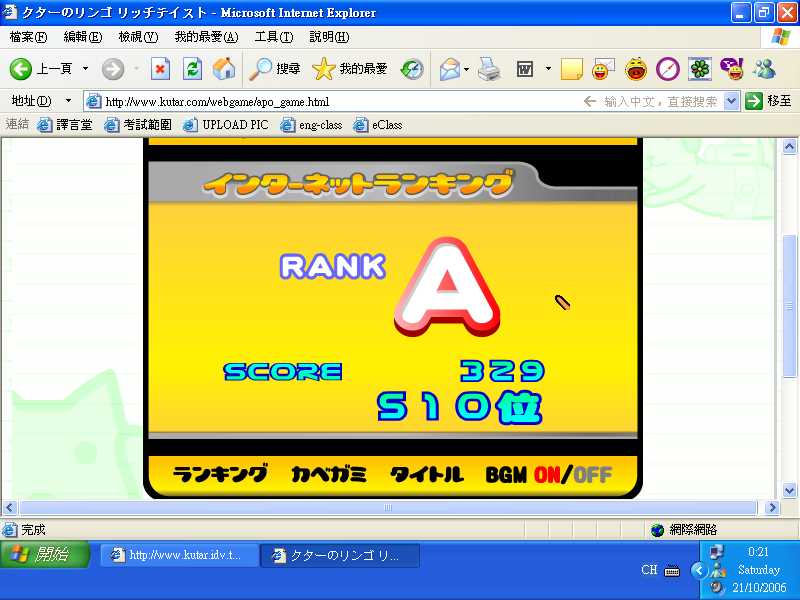The height and width of the screenshot is (600, 800).
Task: Stop page loading with red X icon
Action: 160,69
